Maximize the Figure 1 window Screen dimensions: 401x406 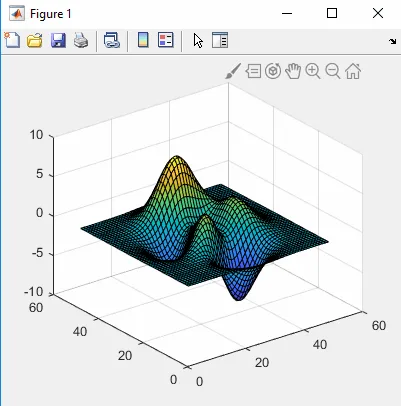coord(332,13)
